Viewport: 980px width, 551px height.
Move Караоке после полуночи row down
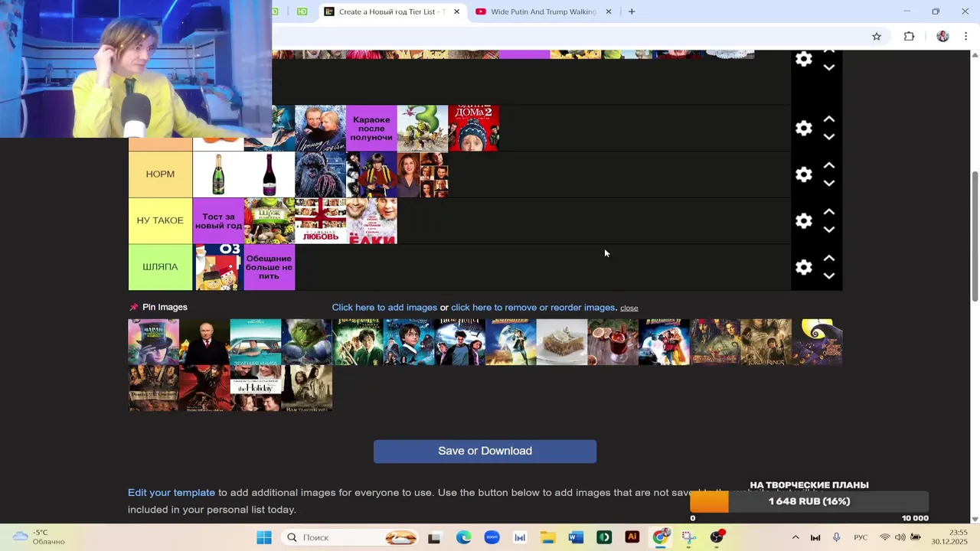click(x=828, y=137)
